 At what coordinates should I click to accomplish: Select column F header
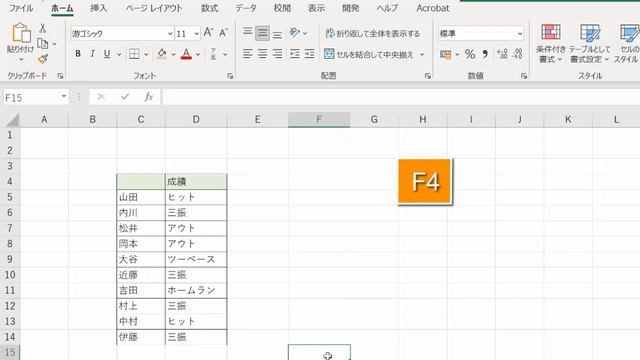coord(319,120)
